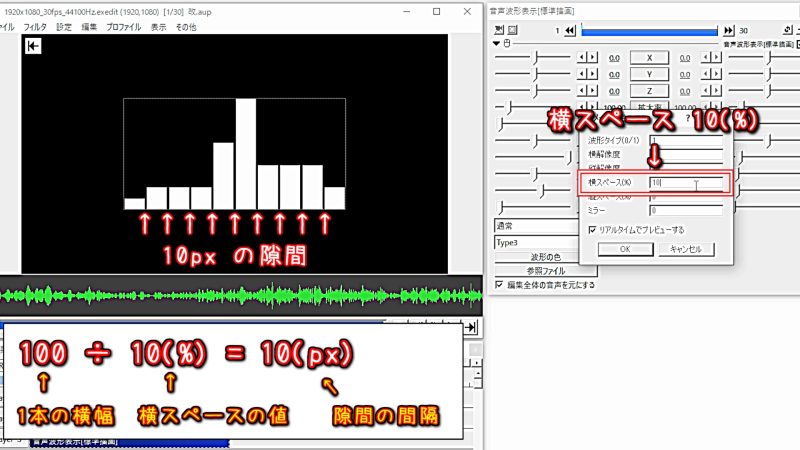Click the X end value 0.0

(685, 58)
